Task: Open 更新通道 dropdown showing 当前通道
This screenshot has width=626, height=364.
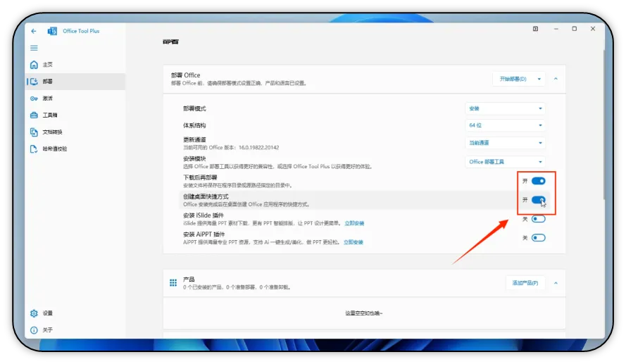Action: (x=505, y=143)
